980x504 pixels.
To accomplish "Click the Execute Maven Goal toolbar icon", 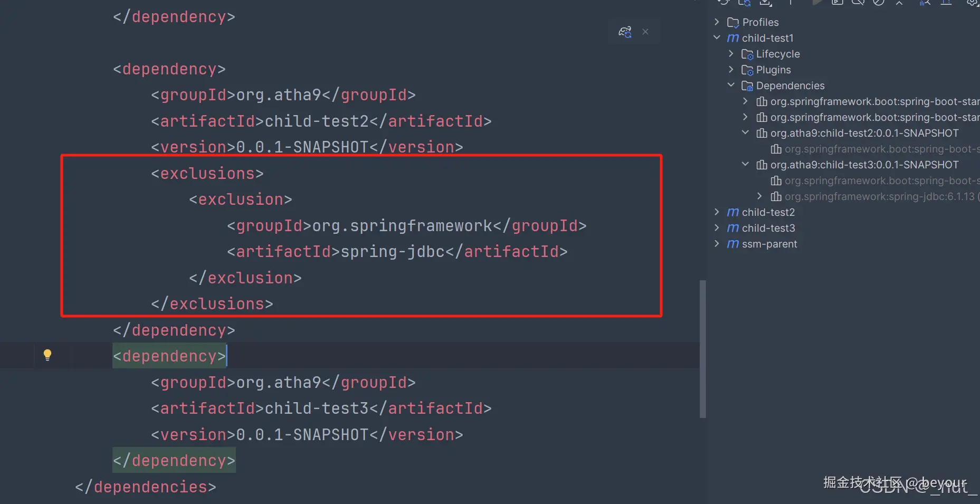I will [x=837, y=2].
